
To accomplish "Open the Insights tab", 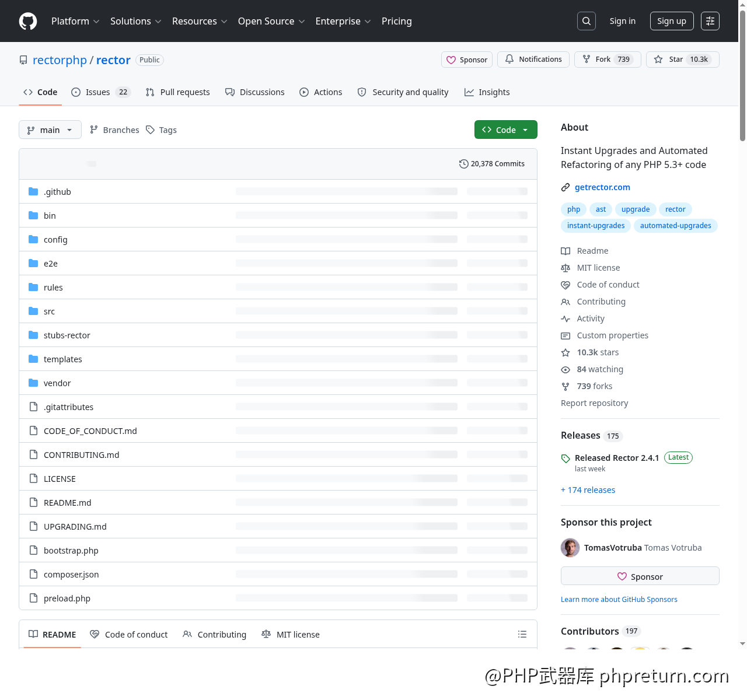I will click(x=487, y=92).
